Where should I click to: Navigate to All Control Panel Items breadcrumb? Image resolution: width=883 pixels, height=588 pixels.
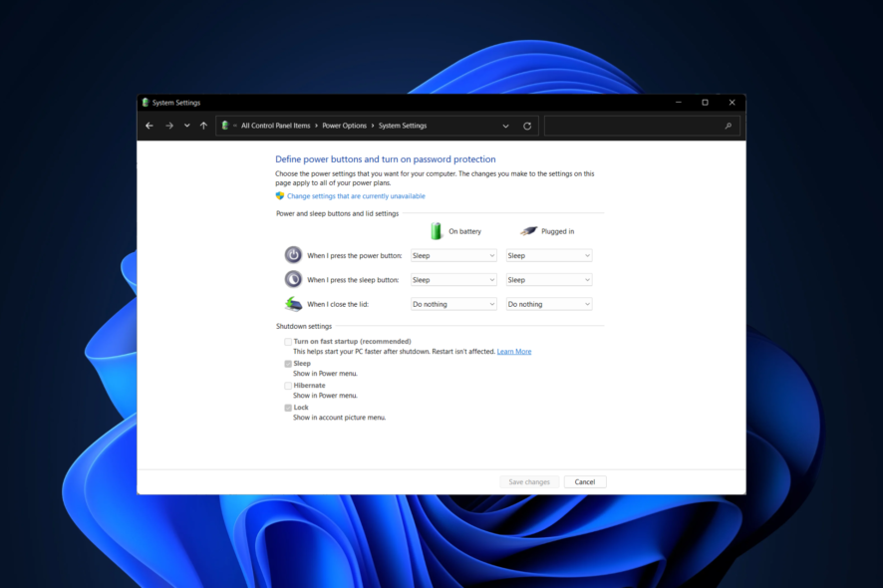point(275,126)
